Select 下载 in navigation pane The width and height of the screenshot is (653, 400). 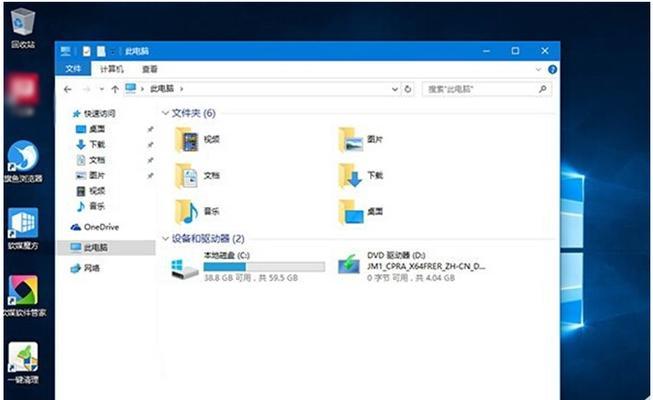point(90,145)
